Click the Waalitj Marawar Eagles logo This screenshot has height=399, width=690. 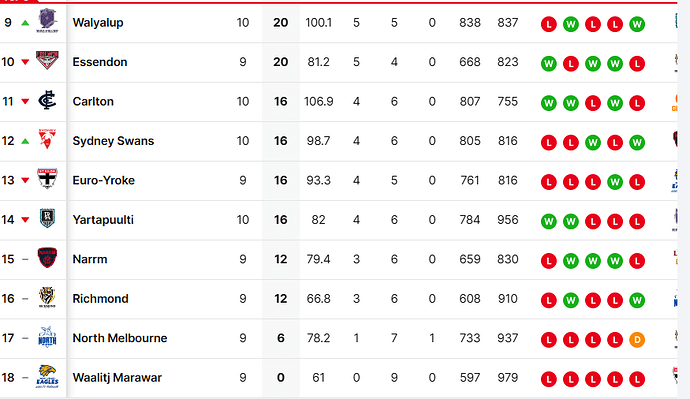pyautogui.click(x=47, y=376)
